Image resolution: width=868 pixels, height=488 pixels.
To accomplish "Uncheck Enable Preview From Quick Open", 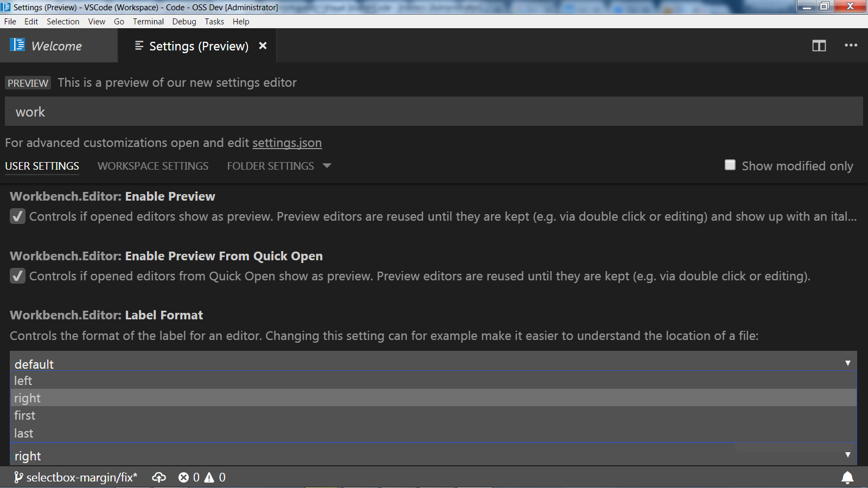I will [17, 275].
